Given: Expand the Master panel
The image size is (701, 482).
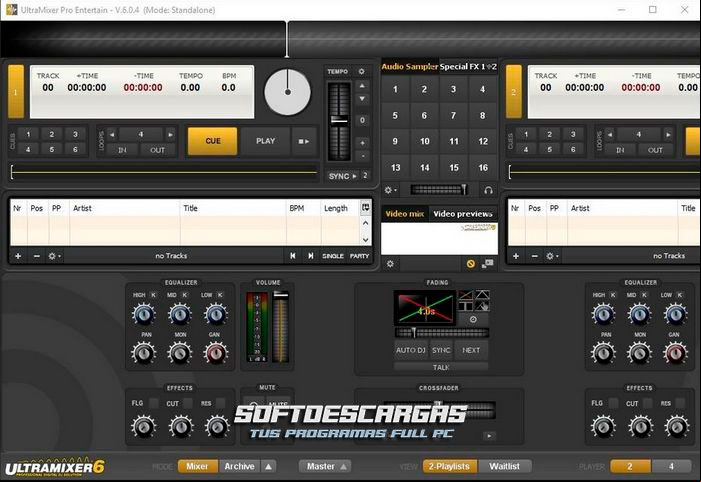Looking at the screenshot, I should [325, 466].
